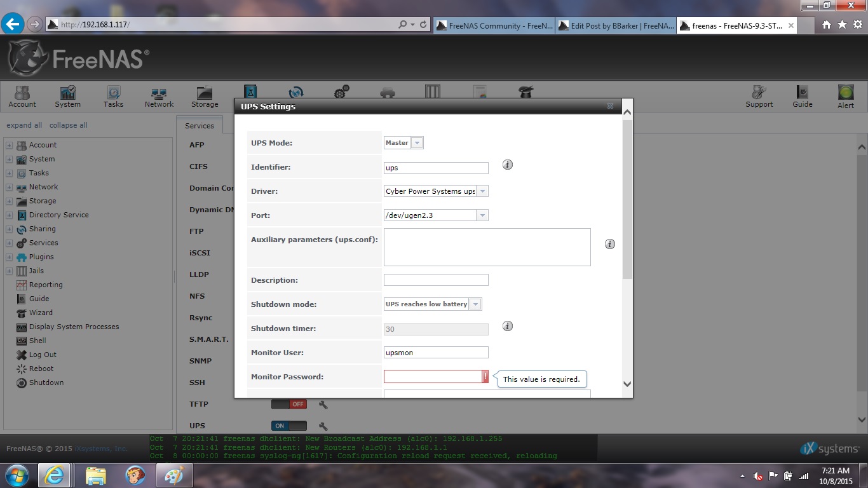The image size is (868, 488).
Task: Show help info for Shutdown timer
Action: tap(508, 326)
